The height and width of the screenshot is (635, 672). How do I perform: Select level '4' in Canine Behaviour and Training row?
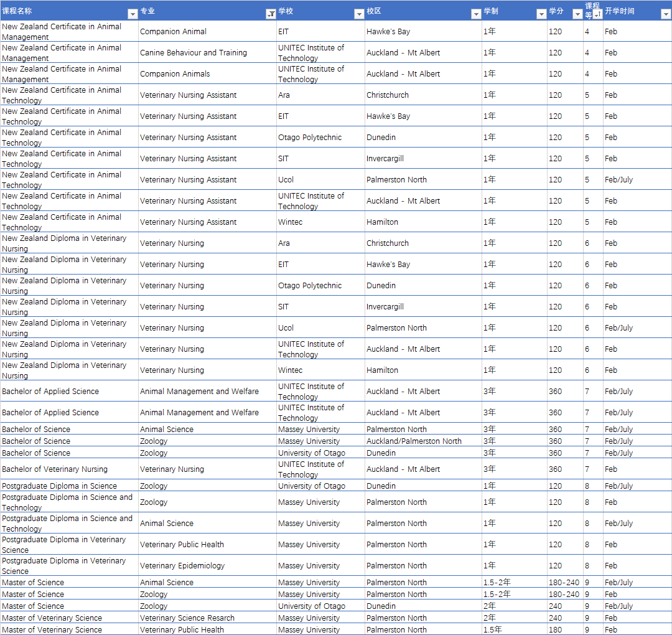[593, 53]
